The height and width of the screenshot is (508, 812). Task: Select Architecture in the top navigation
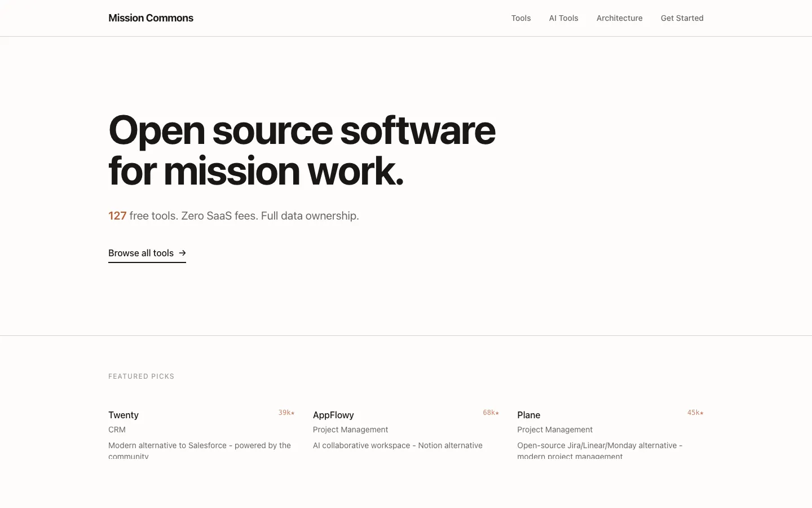click(x=619, y=18)
